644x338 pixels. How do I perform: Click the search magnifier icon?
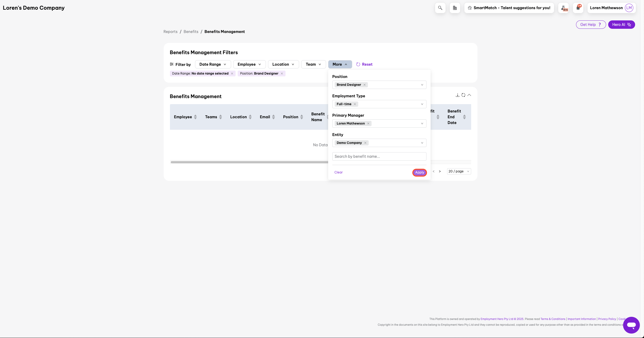440,8
